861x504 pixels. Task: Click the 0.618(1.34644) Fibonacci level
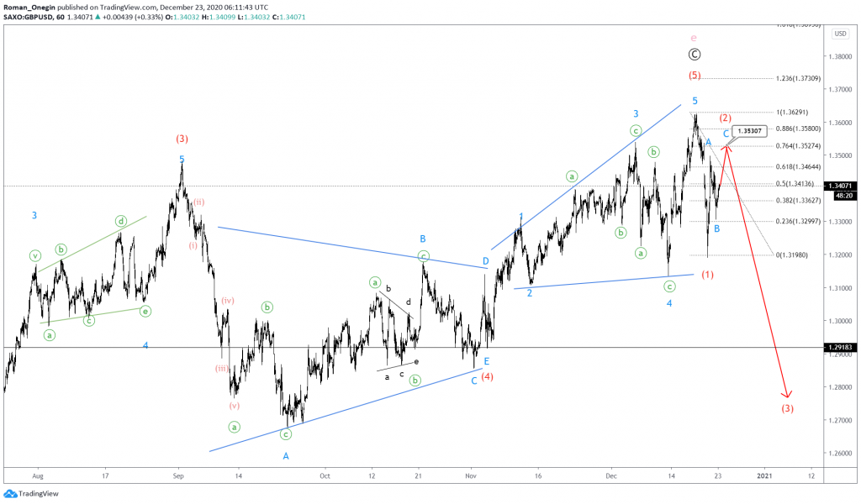pos(799,166)
